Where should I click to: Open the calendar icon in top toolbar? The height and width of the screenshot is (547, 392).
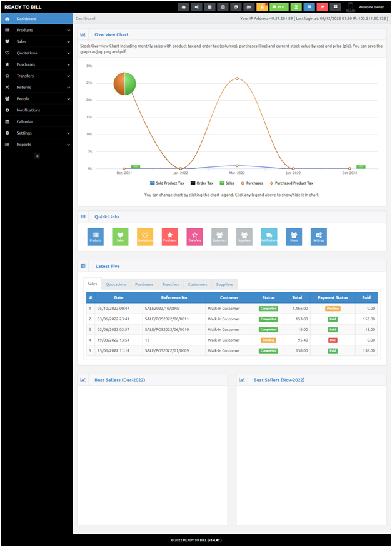coord(223,7)
